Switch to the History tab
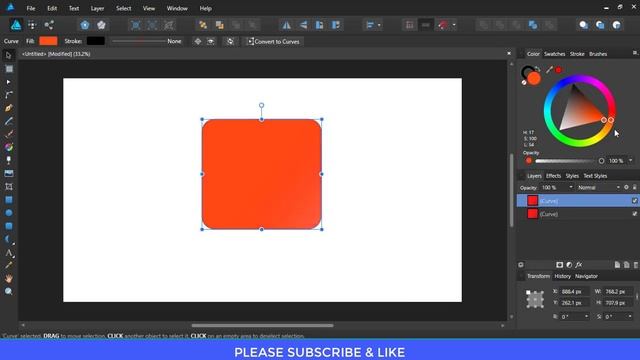Viewport: 640px width, 360px height. click(562, 276)
